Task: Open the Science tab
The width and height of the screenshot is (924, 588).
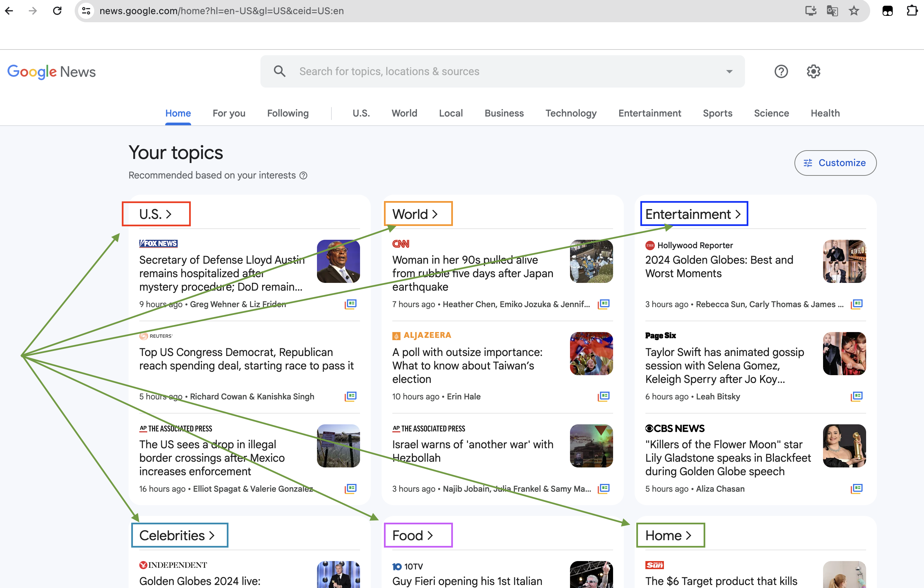Action: pos(771,113)
